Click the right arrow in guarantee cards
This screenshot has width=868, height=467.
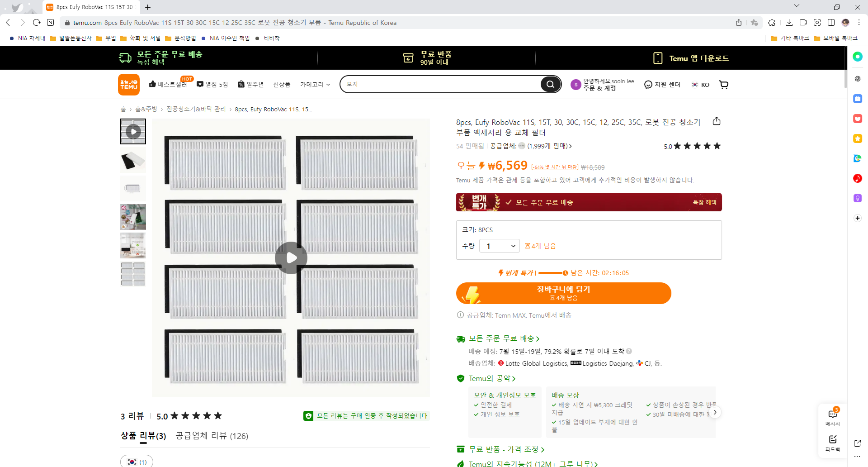[715, 412]
